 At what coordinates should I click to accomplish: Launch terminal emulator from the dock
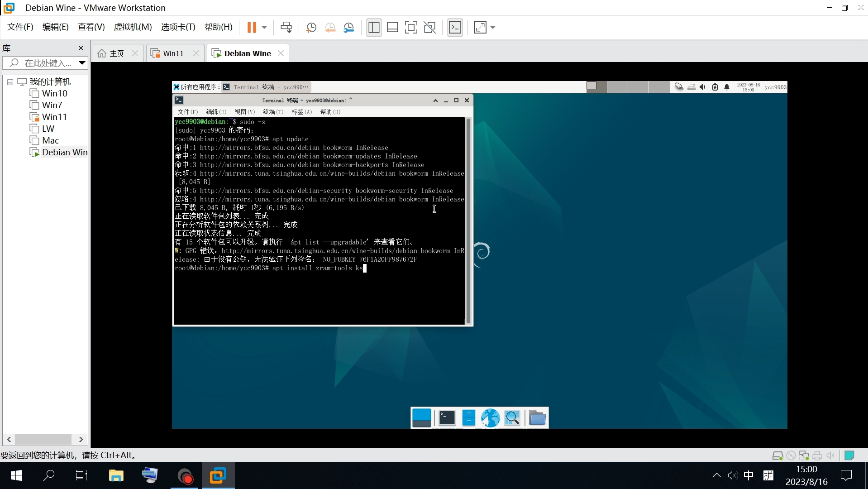[447, 418]
